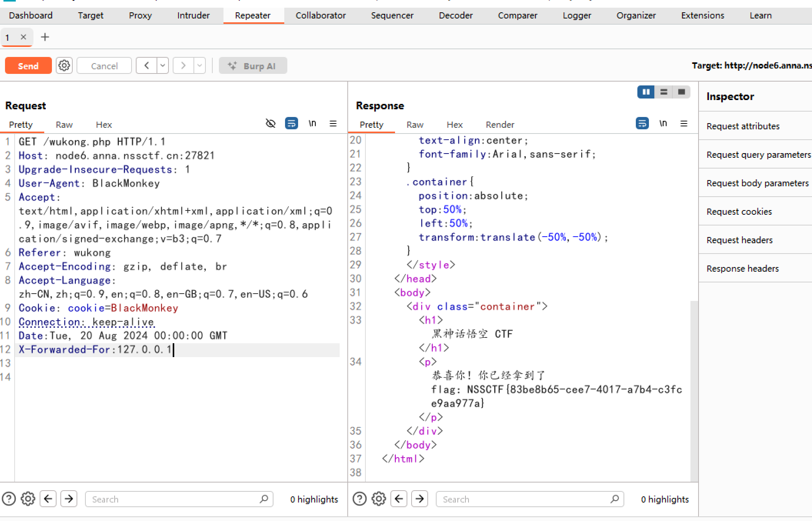
Task: Open Request panel hamburger options menu
Action: point(333,124)
